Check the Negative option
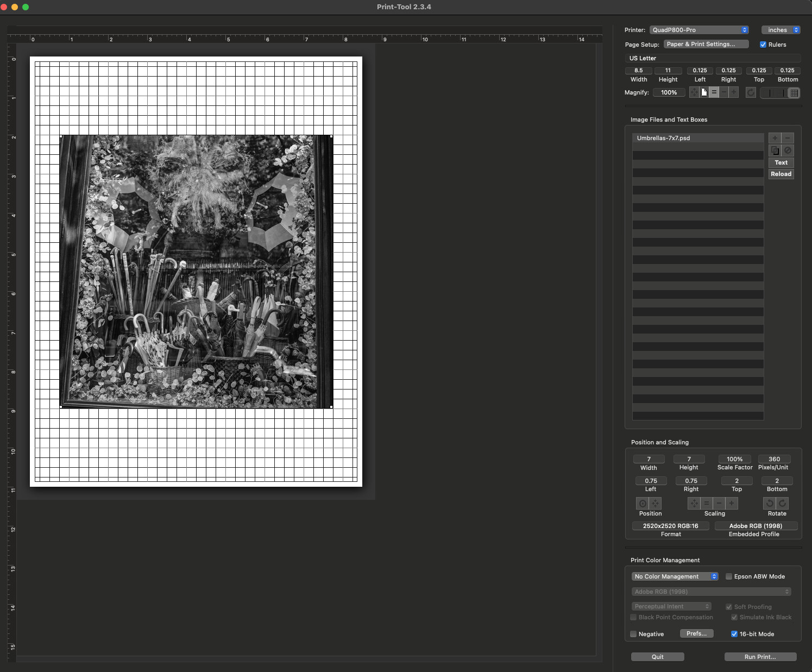 (633, 634)
